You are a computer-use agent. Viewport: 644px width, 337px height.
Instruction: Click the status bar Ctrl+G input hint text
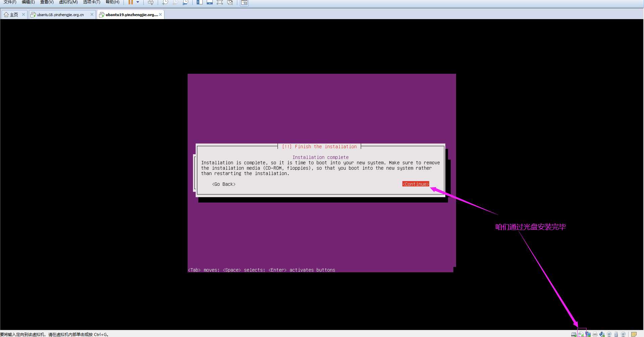tap(54, 334)
